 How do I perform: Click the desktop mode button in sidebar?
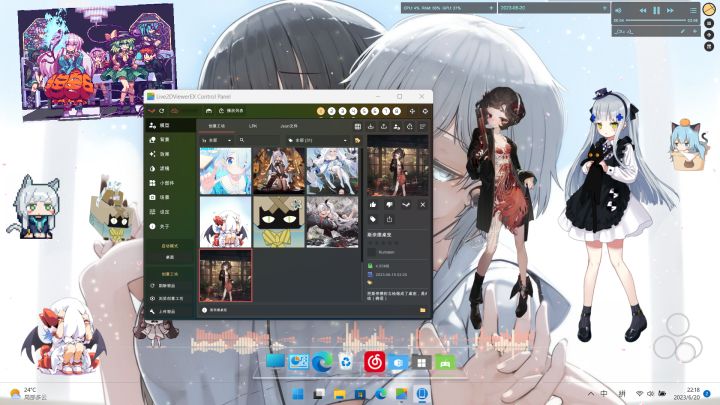(x=170, y=257)
